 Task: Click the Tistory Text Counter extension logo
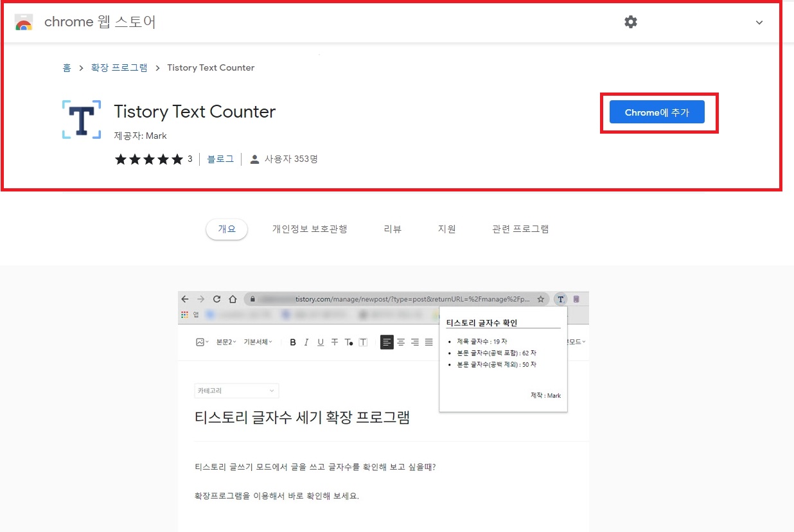[82, 120]
